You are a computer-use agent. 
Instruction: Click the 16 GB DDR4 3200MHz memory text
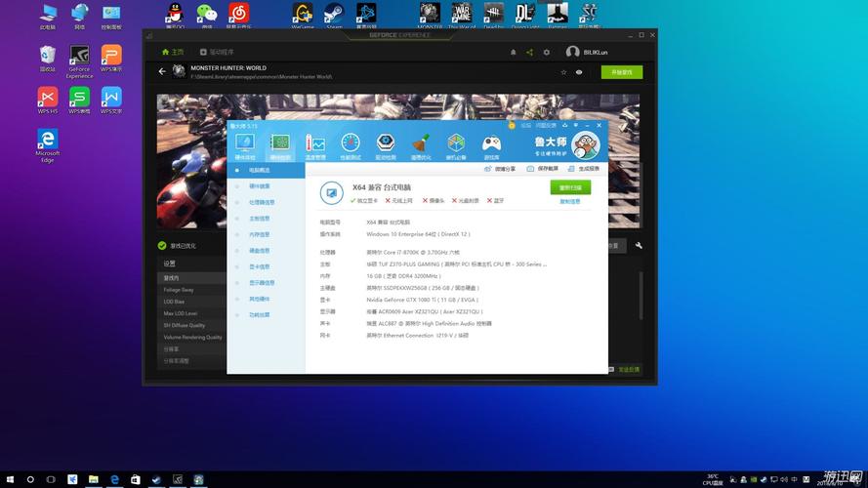403,276
